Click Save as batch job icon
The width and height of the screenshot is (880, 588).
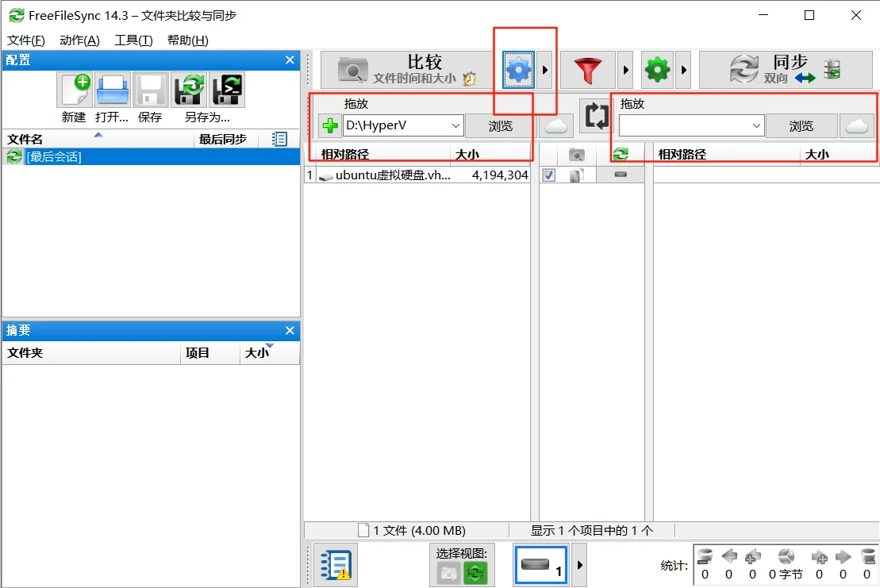(227, 90)
